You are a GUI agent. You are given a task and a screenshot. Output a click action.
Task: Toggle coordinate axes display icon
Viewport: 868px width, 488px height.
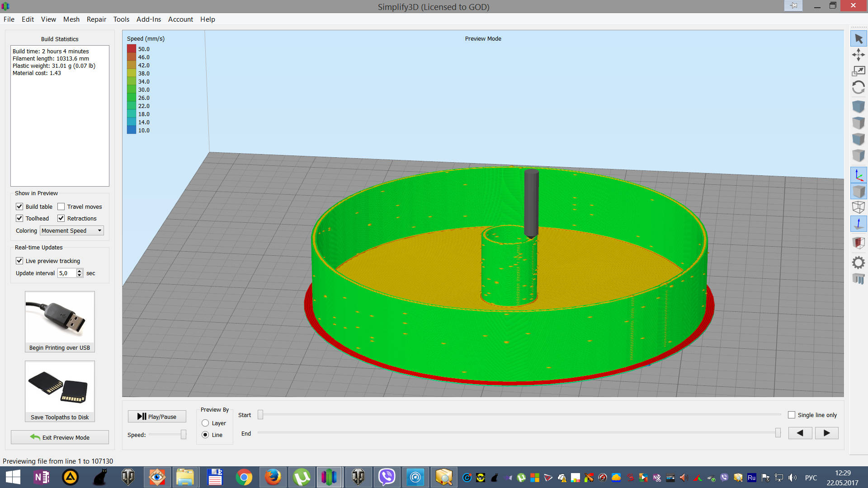(x=858, y=175)
